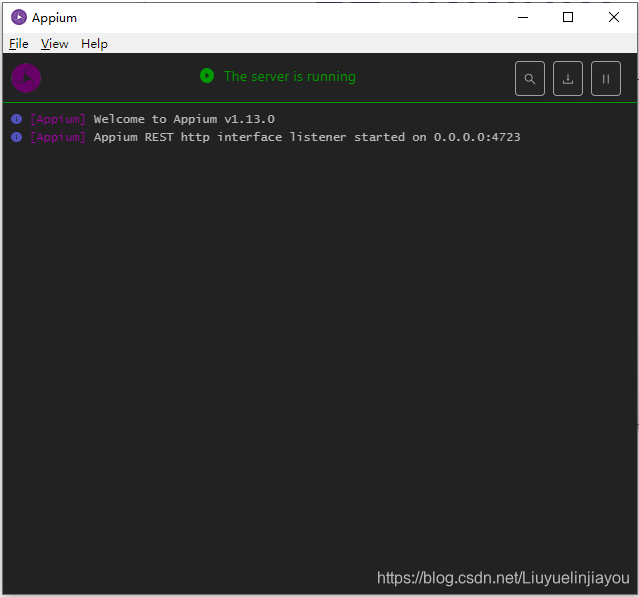Click 'The server is running' status text
The height and width of the screenshot is (597, 639).
point(290,76)
